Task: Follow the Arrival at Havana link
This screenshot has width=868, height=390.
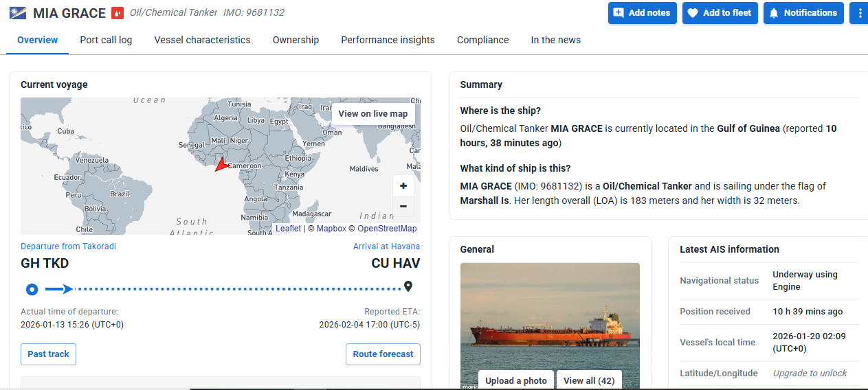Action: coord(386,246)
